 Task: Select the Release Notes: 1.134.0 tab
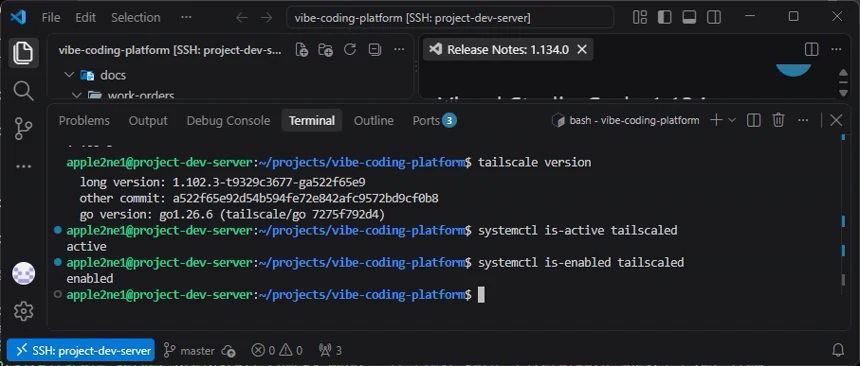(x=508, y=49)
